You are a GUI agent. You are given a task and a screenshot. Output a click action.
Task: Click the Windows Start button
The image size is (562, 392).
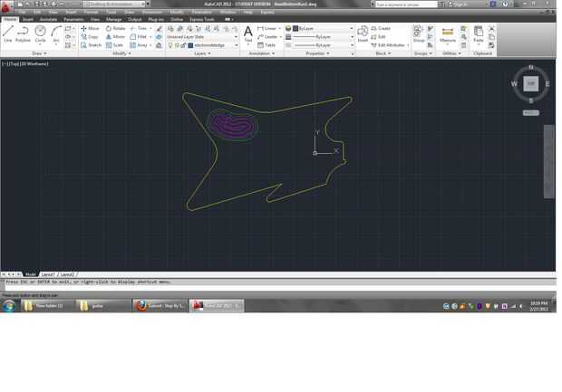tap(9, 306)
